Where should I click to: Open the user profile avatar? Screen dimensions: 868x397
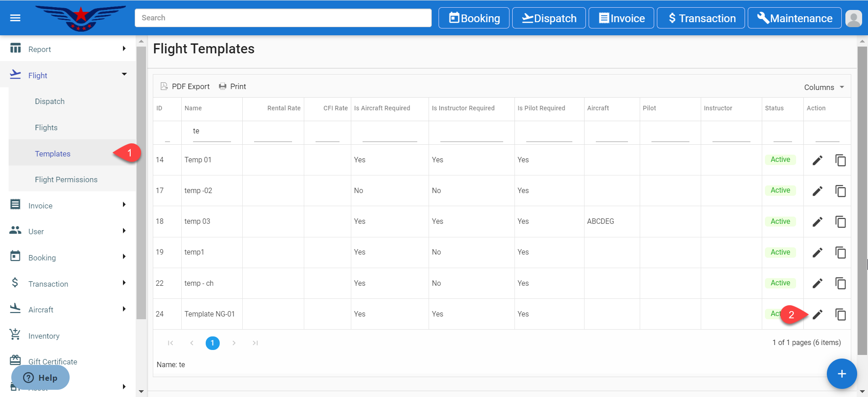853,19
